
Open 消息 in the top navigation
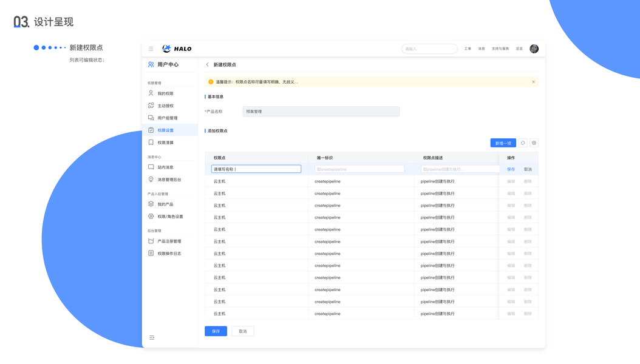point(482,49)
